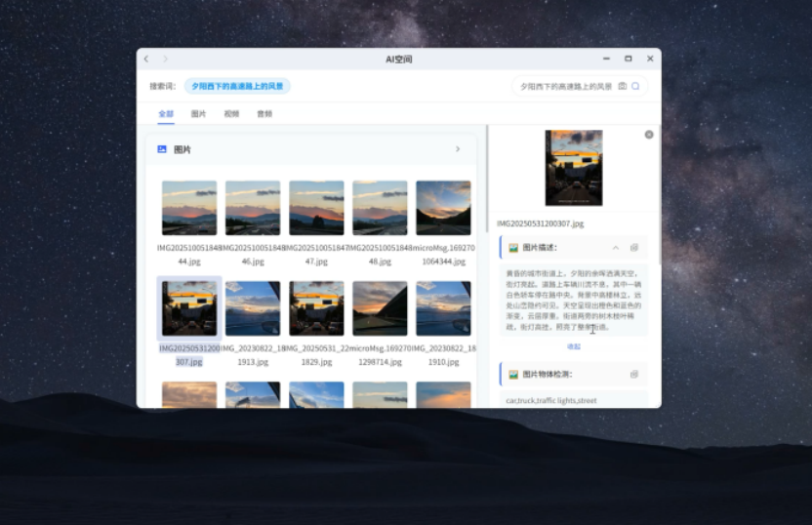Switch to the 全部 tab
812x525 pixels.
[x=166, y=114]
